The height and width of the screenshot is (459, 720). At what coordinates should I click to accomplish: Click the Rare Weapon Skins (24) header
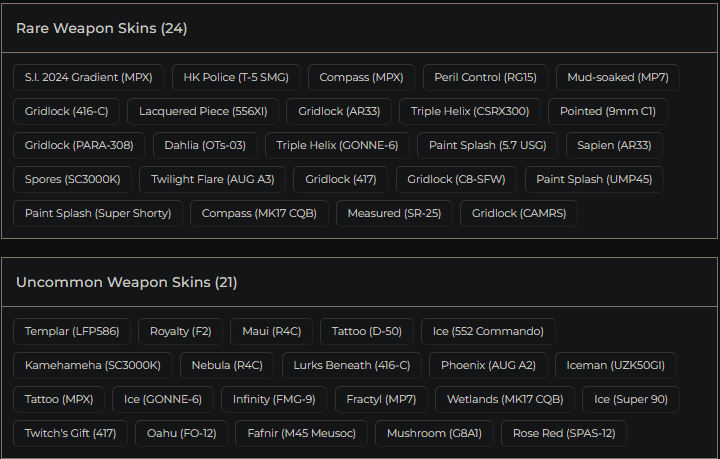point(101,28)
